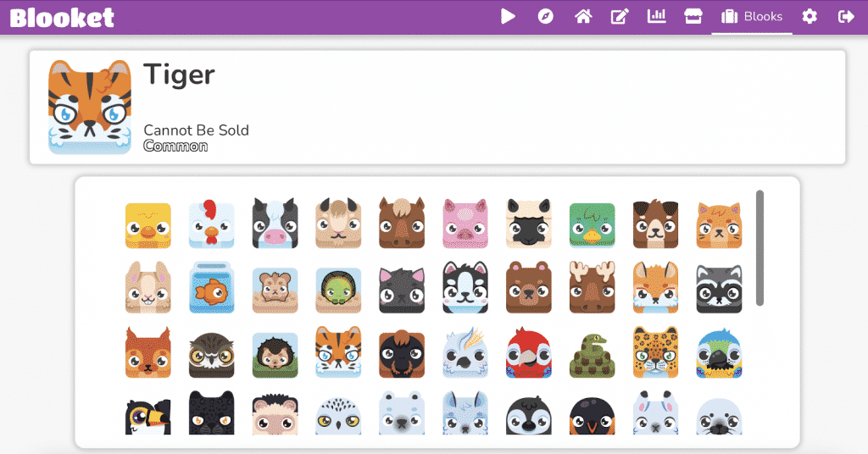Pick the Tiger blook in grid
The width and height of the screenshot is (868, 454).
[x=338, y=352]
